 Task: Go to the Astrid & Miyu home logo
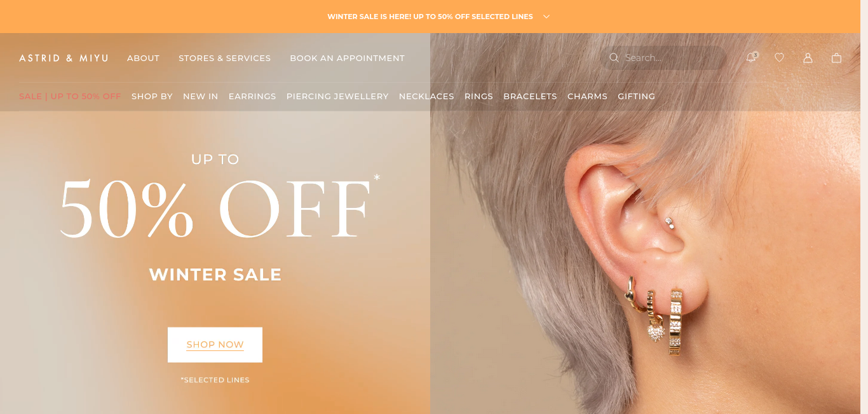point(64,58)
